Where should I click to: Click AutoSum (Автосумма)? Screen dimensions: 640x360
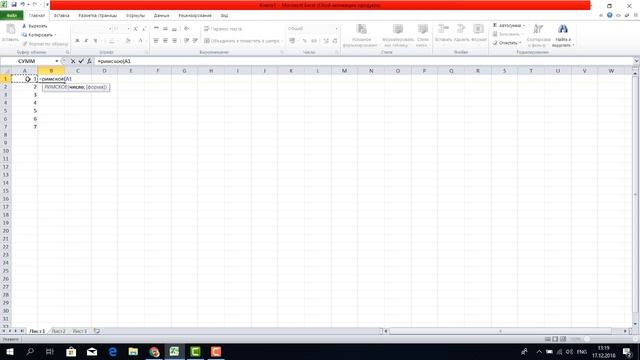[508, 26]
